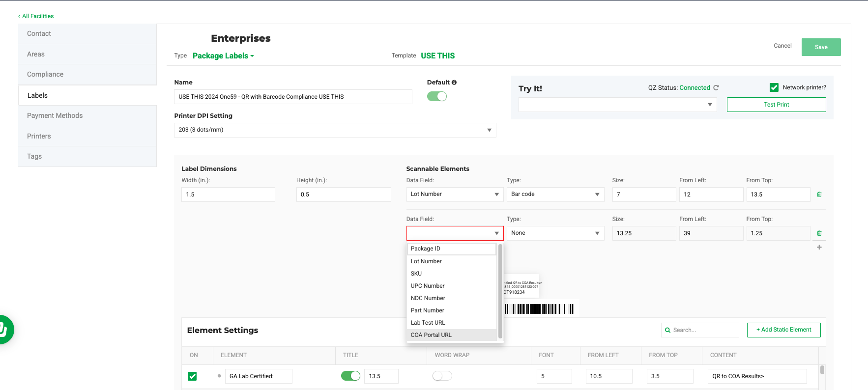Add a new scannable element with plus icon

819,248
